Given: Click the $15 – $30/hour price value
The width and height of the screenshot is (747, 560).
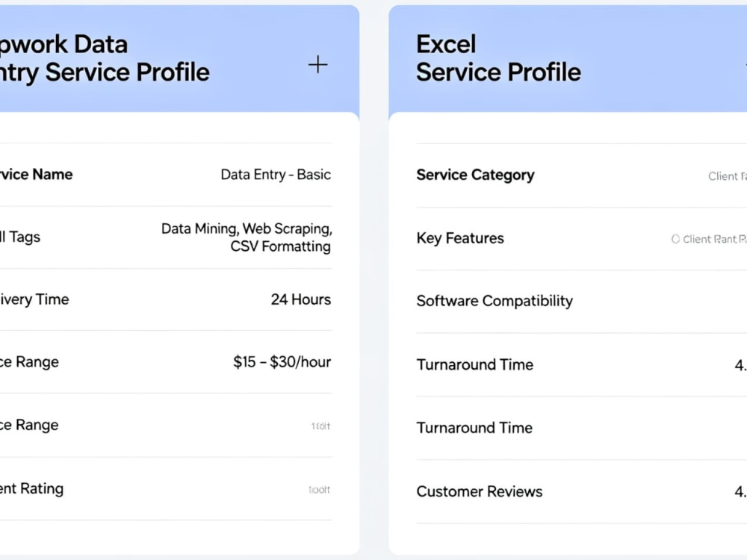Looking at the screenshot, I should (282, 361).
